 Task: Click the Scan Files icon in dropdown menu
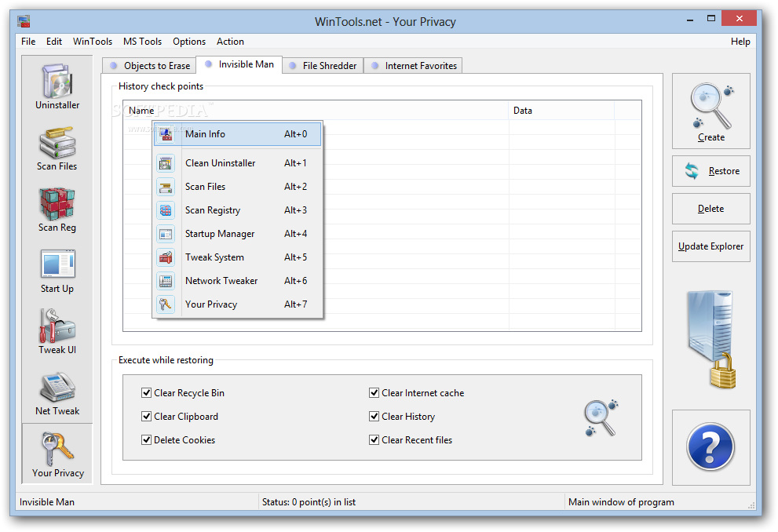pos(166,187)
